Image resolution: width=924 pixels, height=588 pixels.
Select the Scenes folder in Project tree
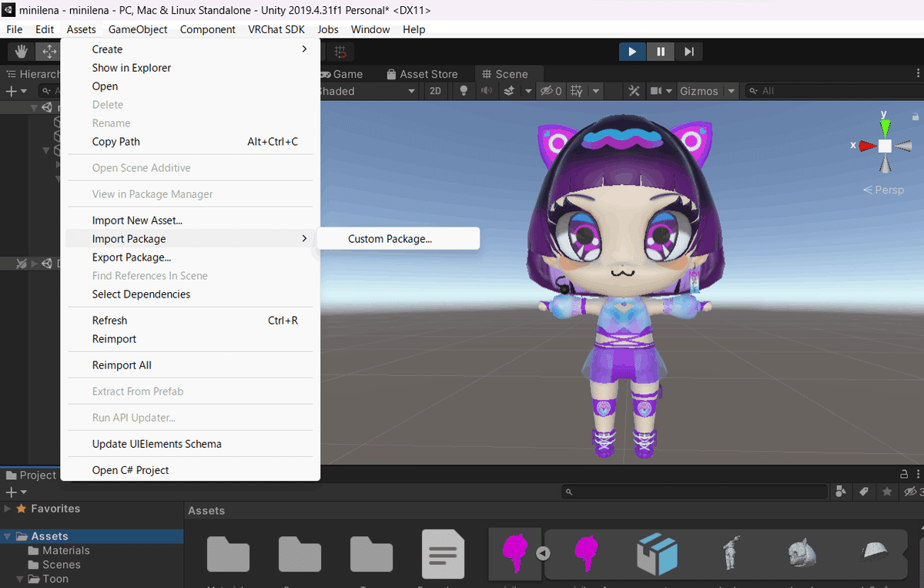pyautogui.click(x=62, y=565)
